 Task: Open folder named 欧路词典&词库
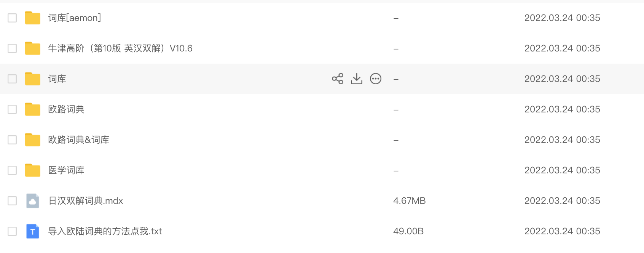click(x=78, y=140)
